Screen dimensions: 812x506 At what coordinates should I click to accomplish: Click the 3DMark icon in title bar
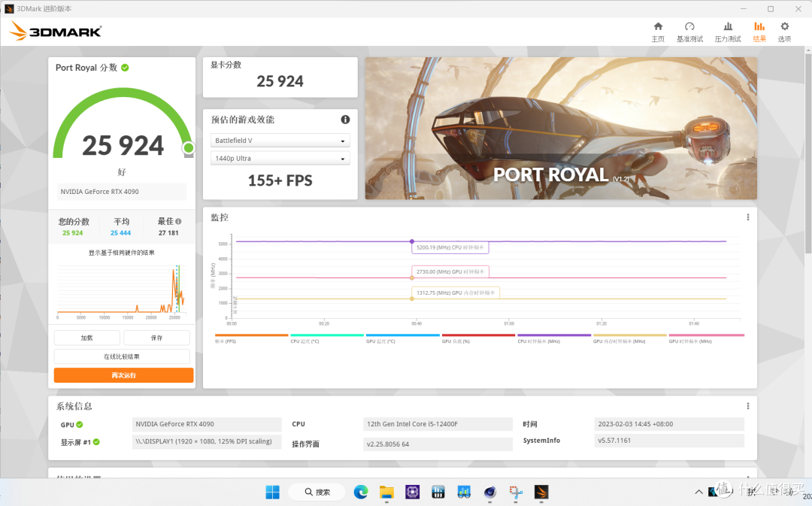pyautogui.click(x=9, y=9)
